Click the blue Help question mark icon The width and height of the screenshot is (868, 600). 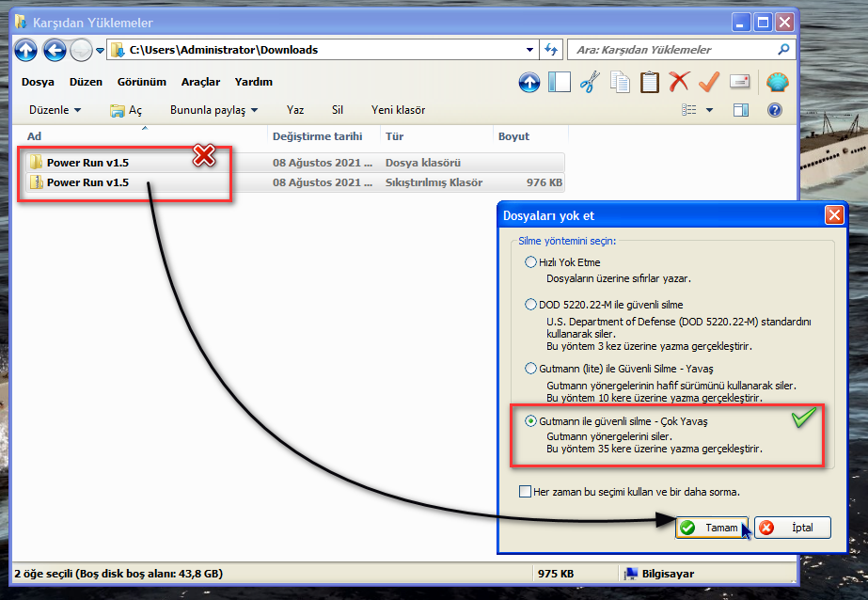click(775, 110)
